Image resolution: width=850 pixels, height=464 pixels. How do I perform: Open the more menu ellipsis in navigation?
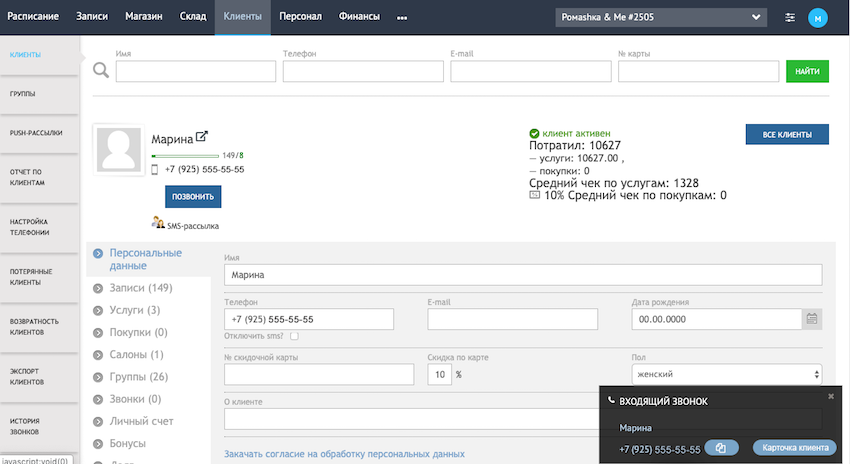pyautogui.click(x=402, y=17)
